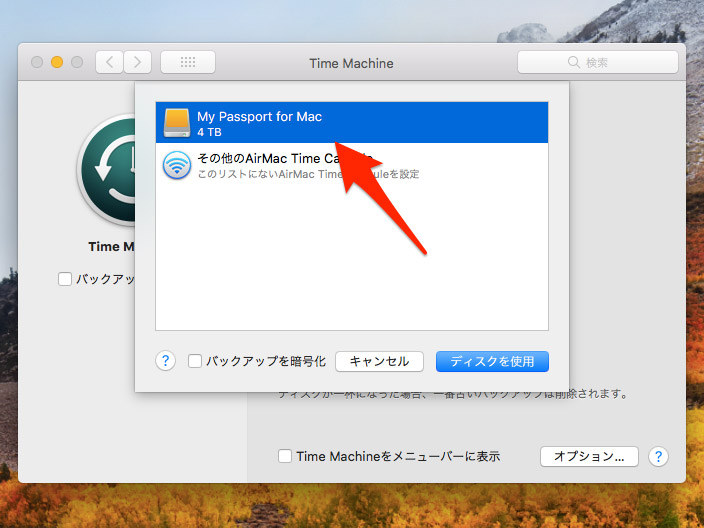Select the other AirMac Time Capsule row
704x528 pixels.
point(352,165)
